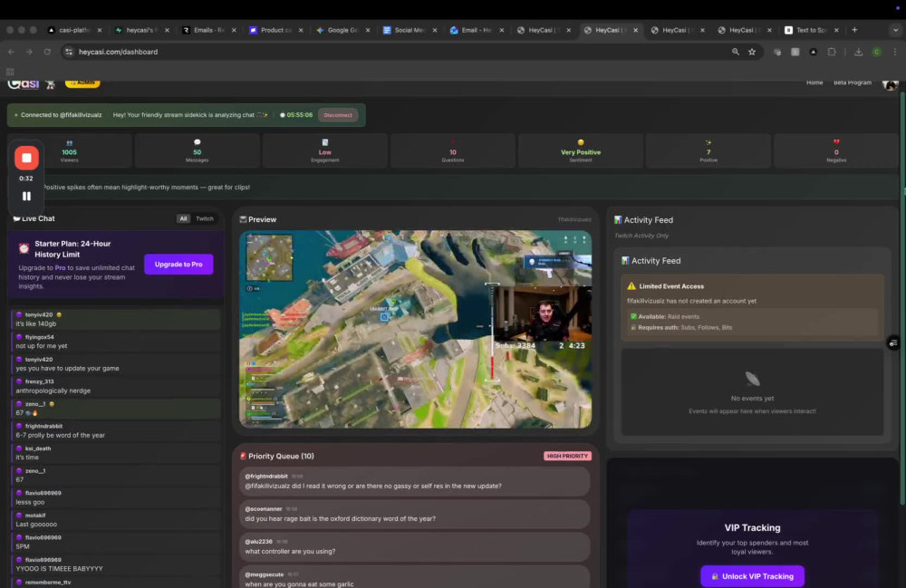Image resolution: width=906 pixels, height=588 pixels.
Task: Stop the screen recording with the red button
Action: (26, 158)
